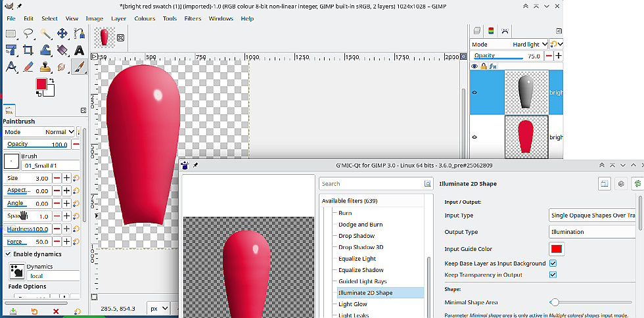Swap foreground and background colours
Viewport: 644px width, 318px height.
tap(53, 79)
